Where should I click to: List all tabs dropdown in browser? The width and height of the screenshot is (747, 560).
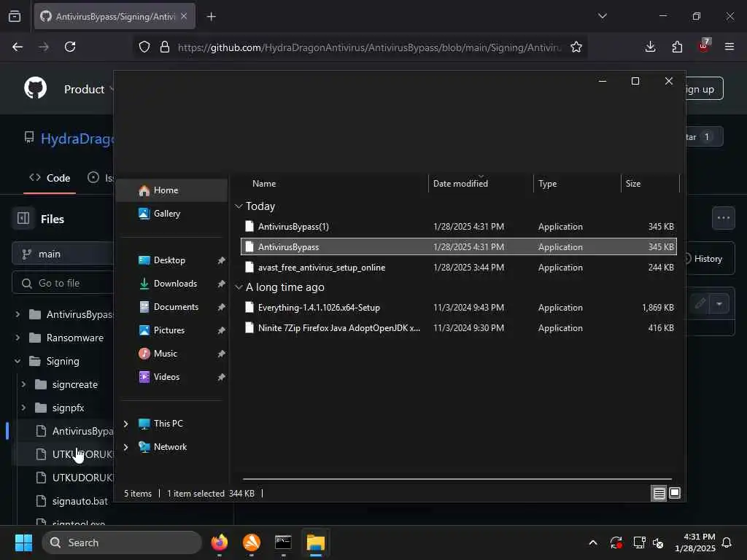click(x=602, y=16)
